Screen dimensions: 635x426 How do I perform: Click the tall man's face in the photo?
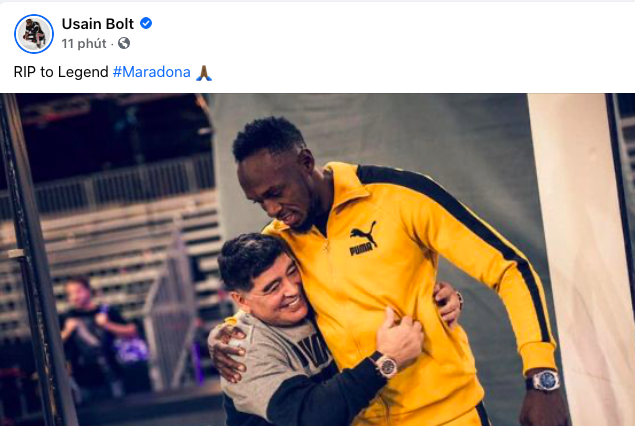(275, 190)
